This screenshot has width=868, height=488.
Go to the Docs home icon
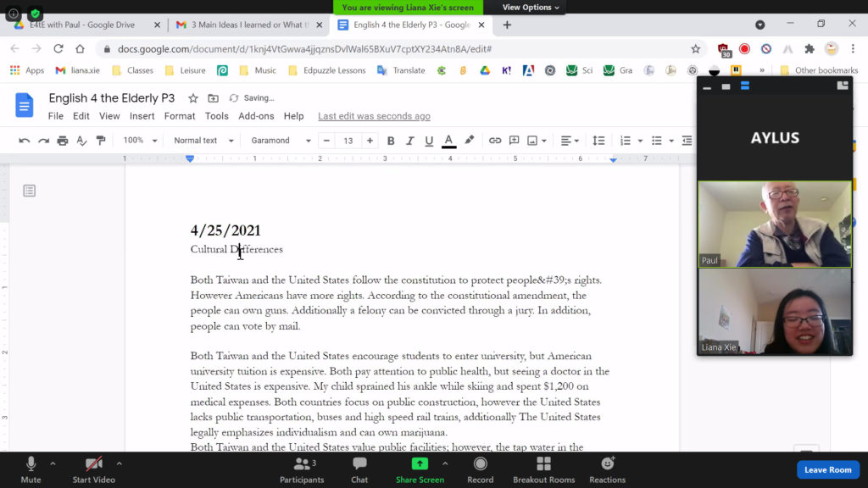(24, 104)
